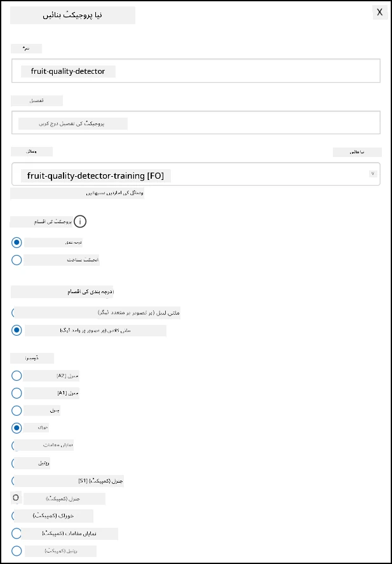Select the plain general domain radio button
Screen dimensions: 392x564
(x=17, y=410)
